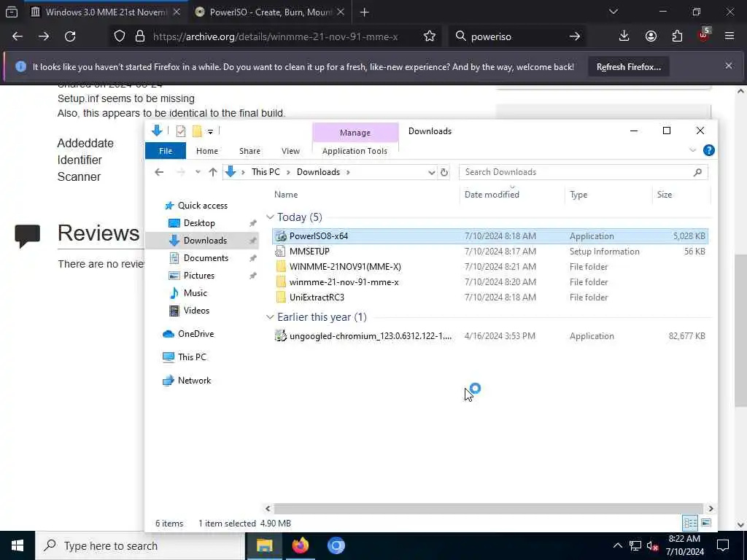The height and width of the screenshot is (560, 747).
Task: Click the muted volume tray icon
Action: pyautogui.click(x=653, y=546)
